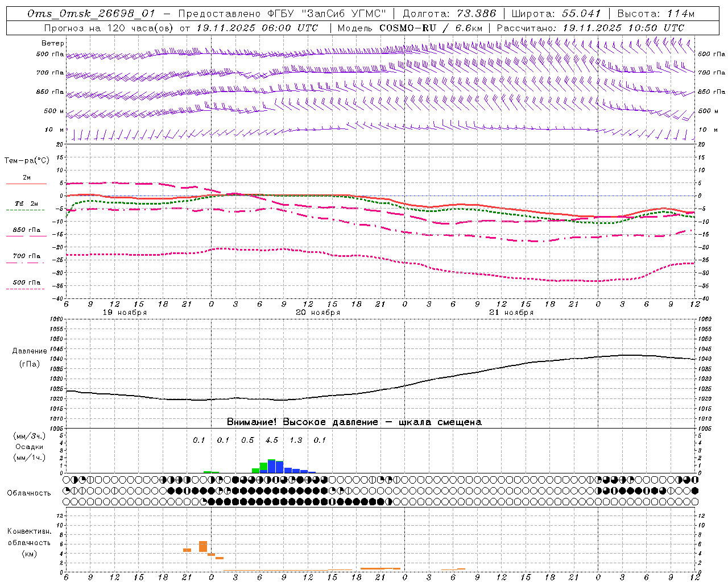
Task: Click the text Предоставлено ФГБУ "ЗапСиб УГМС"
Action: [282, 14]
